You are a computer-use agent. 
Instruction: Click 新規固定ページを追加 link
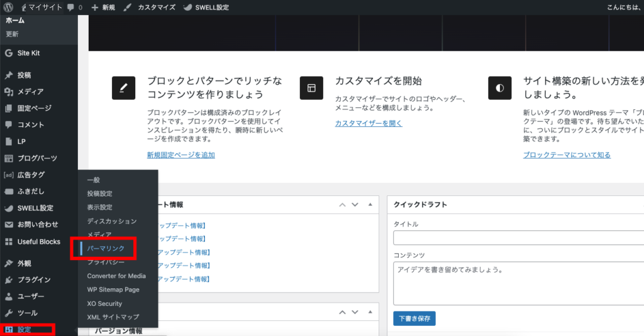tap(181, 155)
